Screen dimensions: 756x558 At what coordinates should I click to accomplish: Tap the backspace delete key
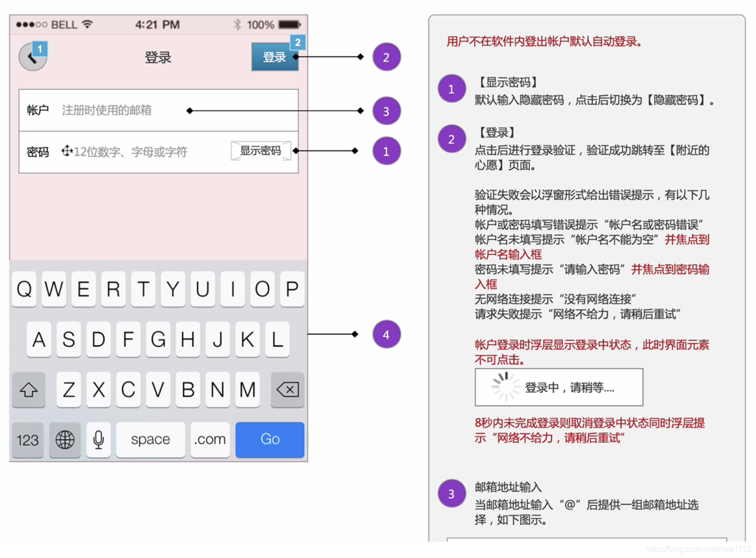(x=288, y=390)
